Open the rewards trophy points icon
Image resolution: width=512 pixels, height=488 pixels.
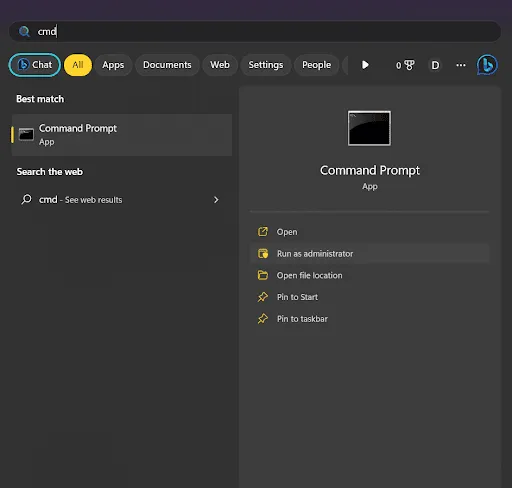[x=405, y=65]
